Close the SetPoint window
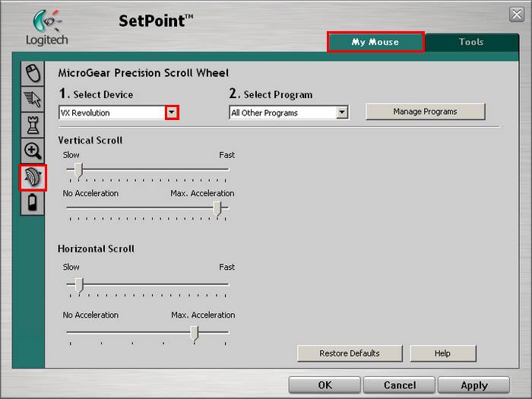Screen dimensions: 532x399 tap(517, 14)
